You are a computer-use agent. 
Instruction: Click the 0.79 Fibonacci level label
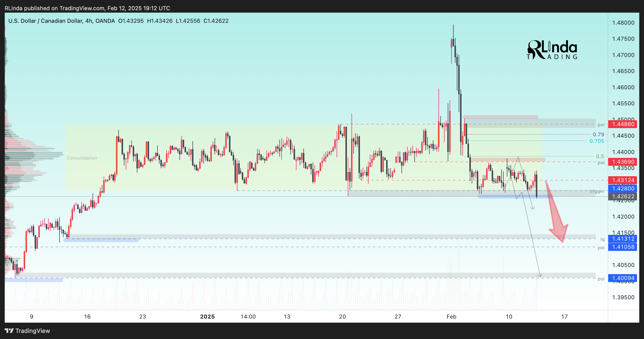click(598, 134)
